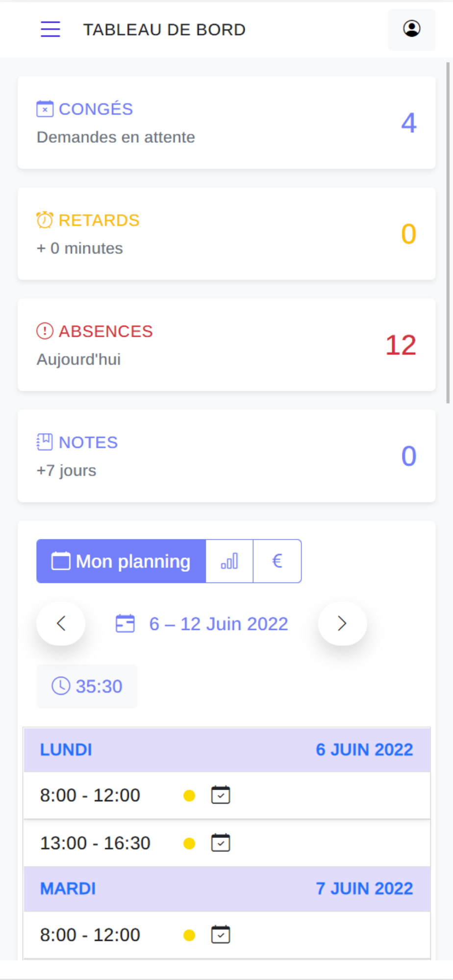
Task: Go to the previous week with left chevron
Action: point(61,624)
